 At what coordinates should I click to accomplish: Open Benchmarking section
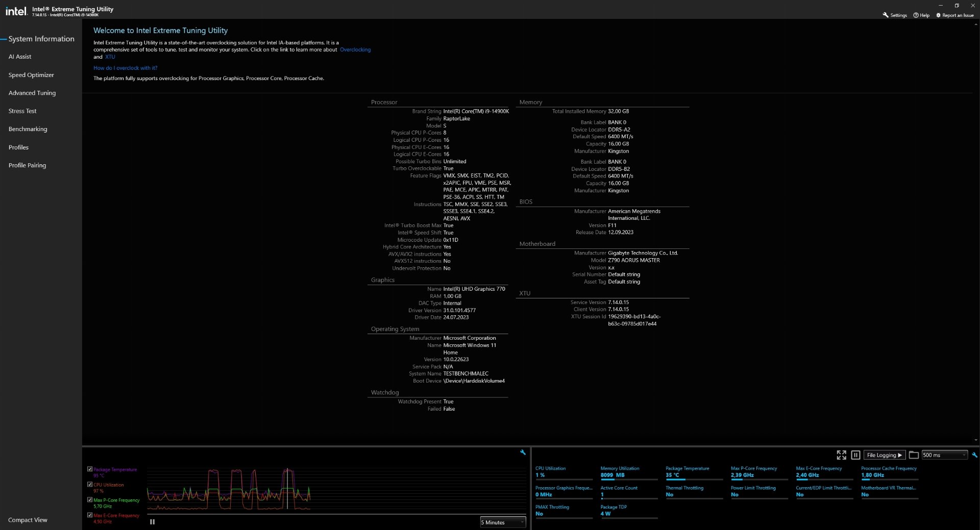click(x=28, y=129)
